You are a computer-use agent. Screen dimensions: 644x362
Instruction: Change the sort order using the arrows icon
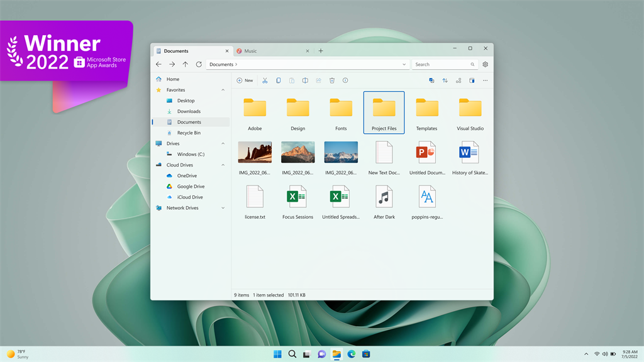click(x=444, y=80)
